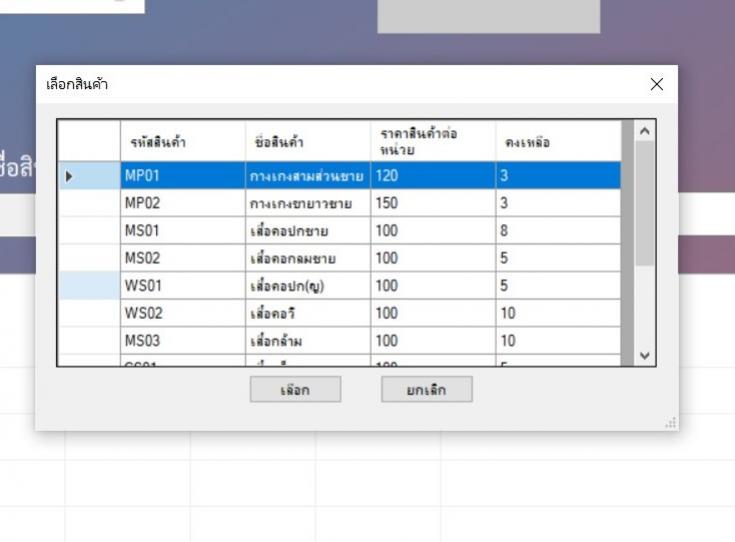Click the scroll down arrow of the table
Viewport: 735px width, 542px height.
click(645, 356)
